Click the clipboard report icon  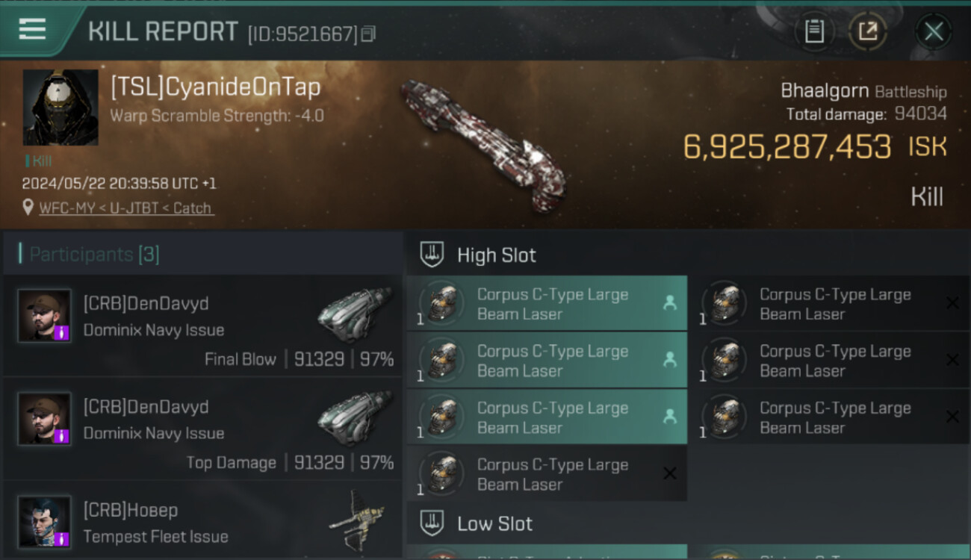coord(814,31)
